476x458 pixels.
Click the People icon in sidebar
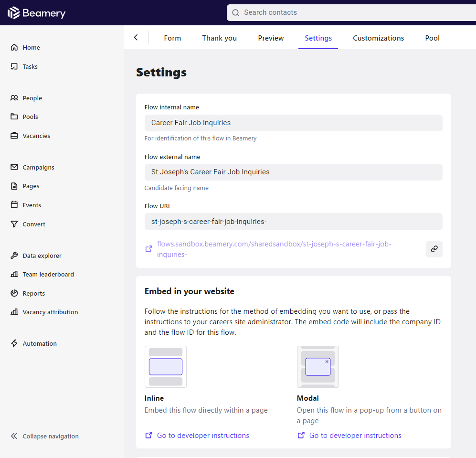coord(14,98)
